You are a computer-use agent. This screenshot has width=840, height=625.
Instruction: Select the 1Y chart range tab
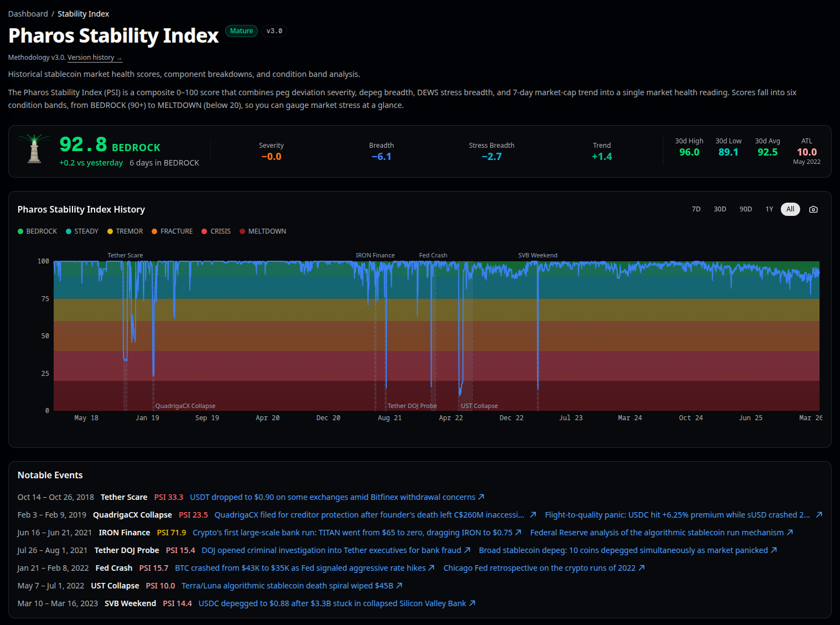coord(769,209)
